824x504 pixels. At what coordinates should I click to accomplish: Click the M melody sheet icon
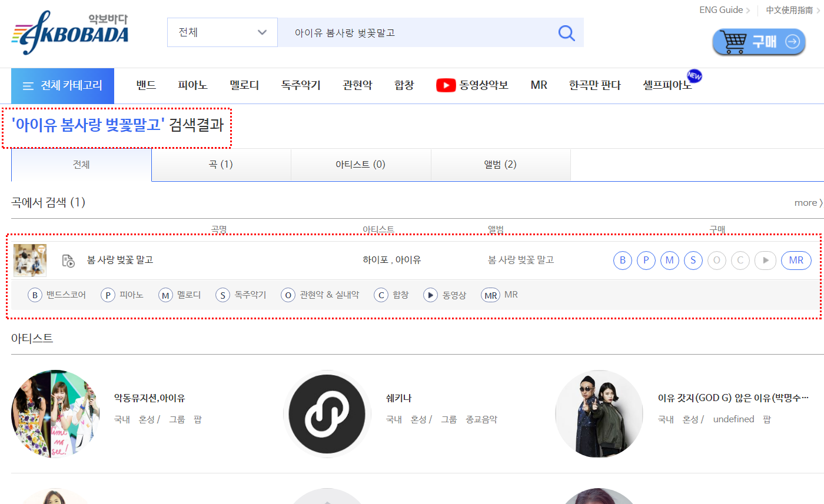click(669, 260)
